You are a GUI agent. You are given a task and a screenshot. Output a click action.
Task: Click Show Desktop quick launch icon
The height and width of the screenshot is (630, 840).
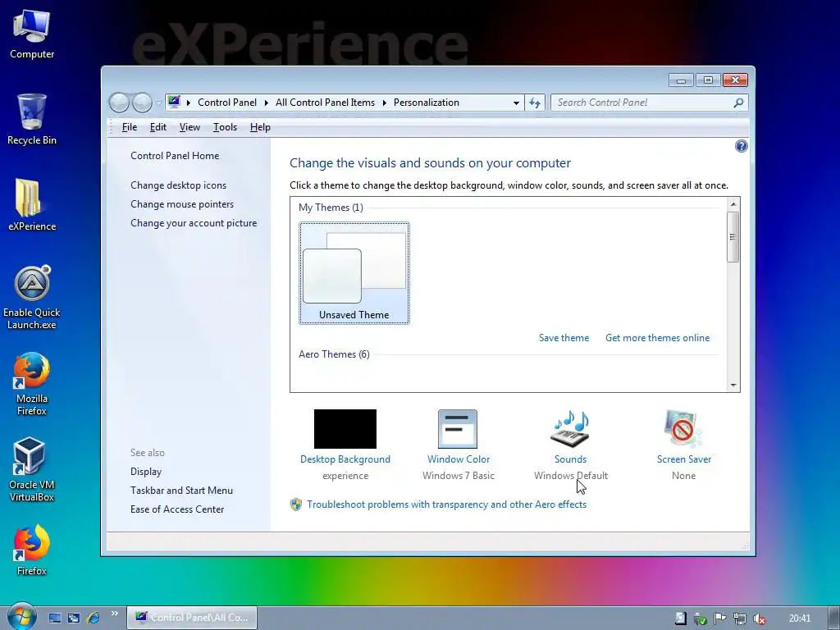[55, 618]
